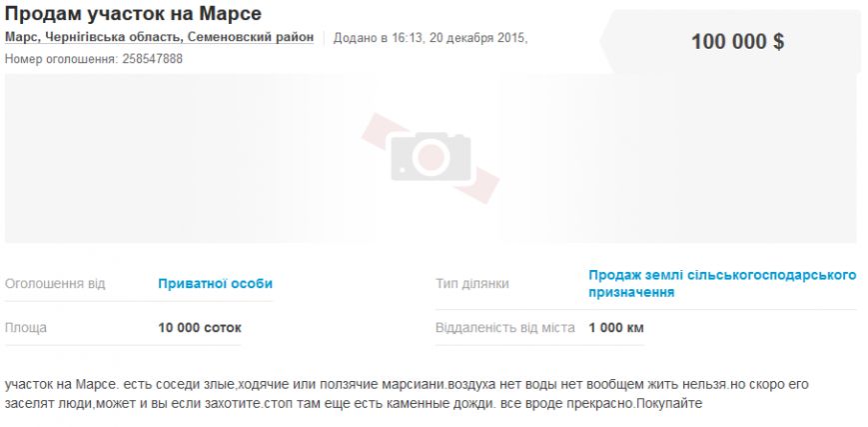Click the Тип ділянки label
The height and width of the screenshot is (427, 868).
tap(472, 284)
